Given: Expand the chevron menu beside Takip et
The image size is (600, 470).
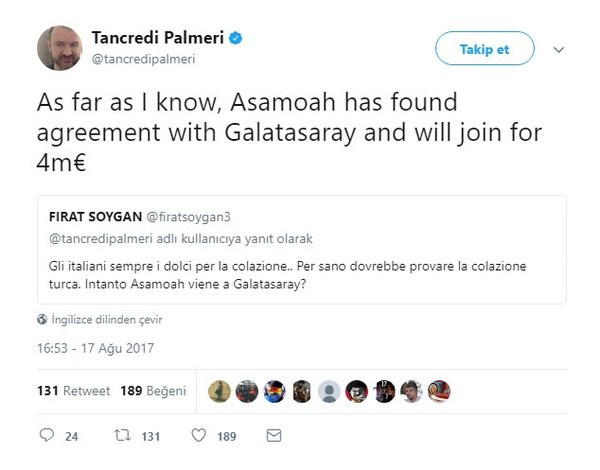Looking at the screenshot, I should tap(559, 49).
